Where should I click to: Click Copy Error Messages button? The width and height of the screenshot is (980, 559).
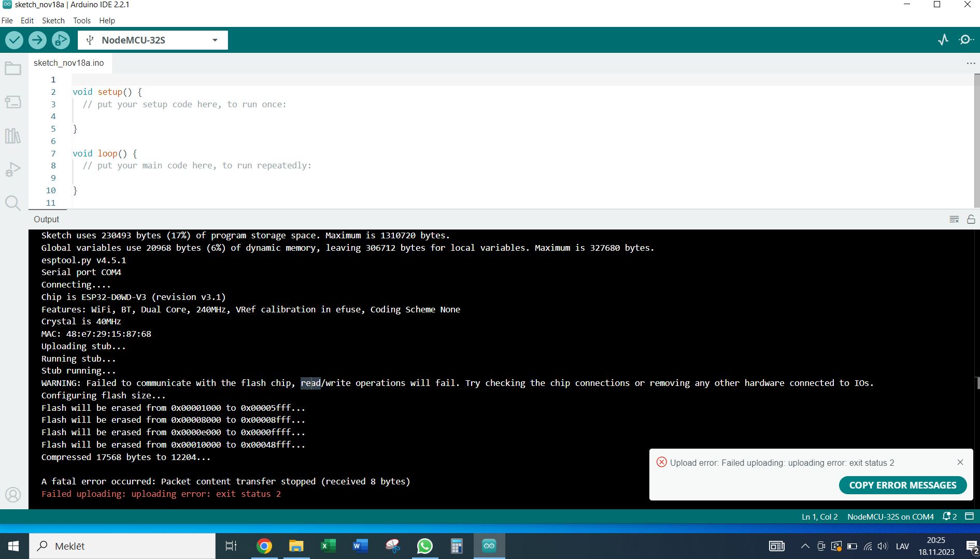pyautogui.click(x=902, y=485)
